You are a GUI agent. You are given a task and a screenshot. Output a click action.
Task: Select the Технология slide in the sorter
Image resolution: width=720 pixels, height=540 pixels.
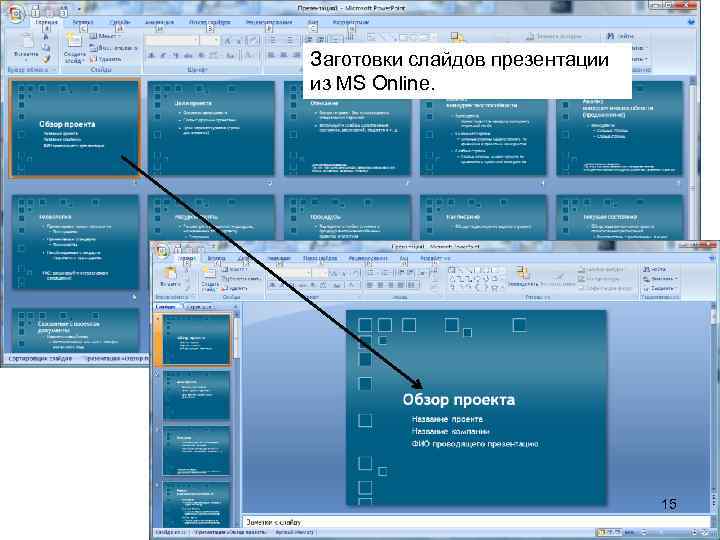pyautogui.click(x=75, y=242)
